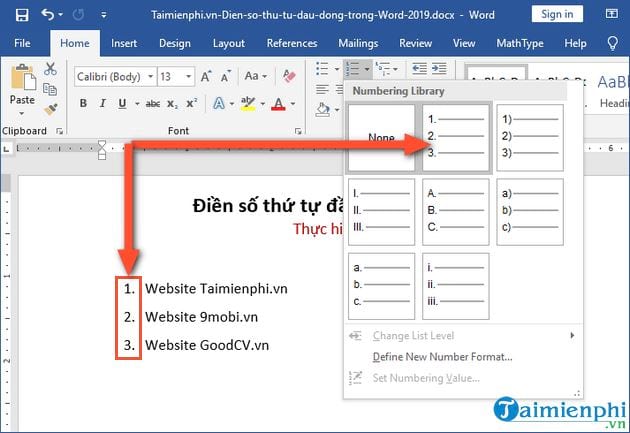The image size is (630, 433).
Task: Open the Change Case Aa dropdown
Action: (x=256, y=76)
